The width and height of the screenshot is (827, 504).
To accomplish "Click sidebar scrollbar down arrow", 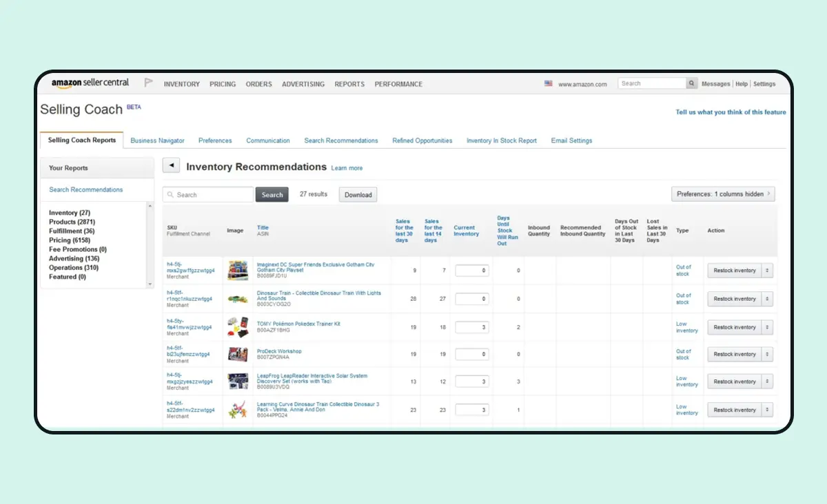I will point(150,284).
